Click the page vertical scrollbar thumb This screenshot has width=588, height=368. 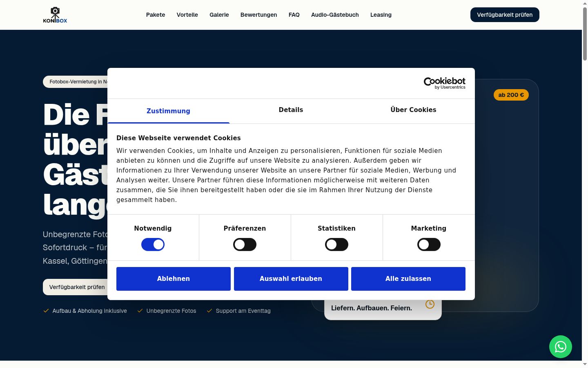(x=585, y=34)
